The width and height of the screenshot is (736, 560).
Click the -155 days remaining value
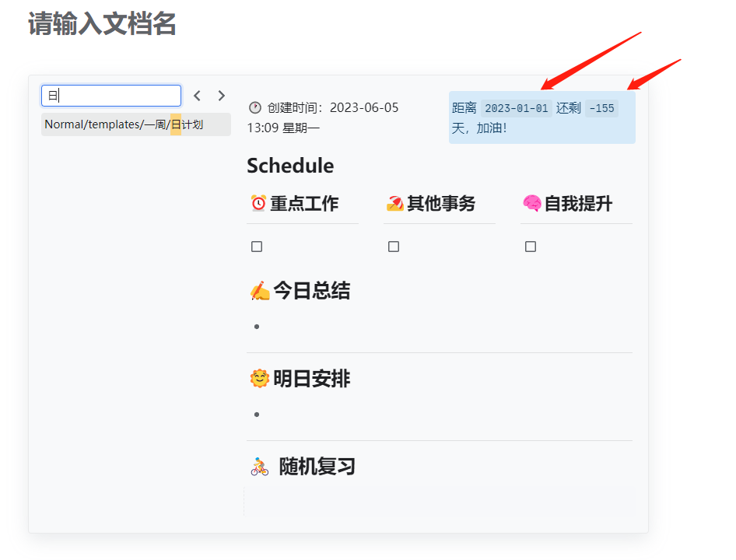tap(601, 108)
